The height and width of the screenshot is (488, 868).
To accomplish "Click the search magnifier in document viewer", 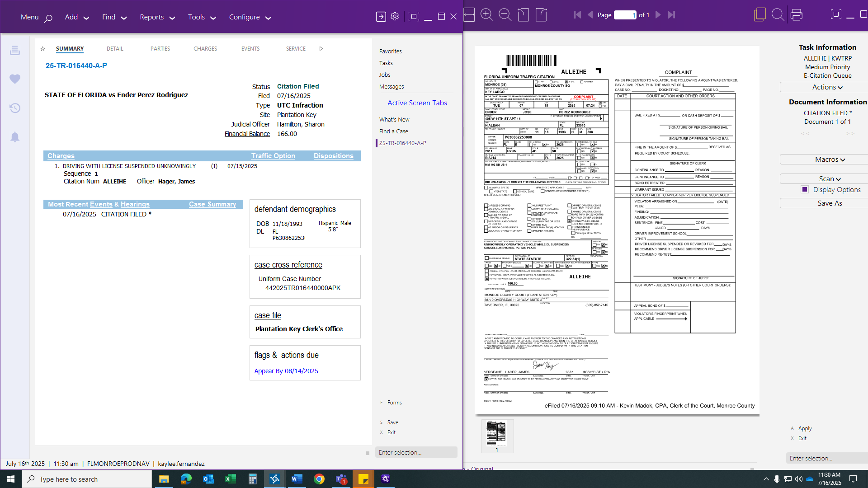I will (778, 15).
